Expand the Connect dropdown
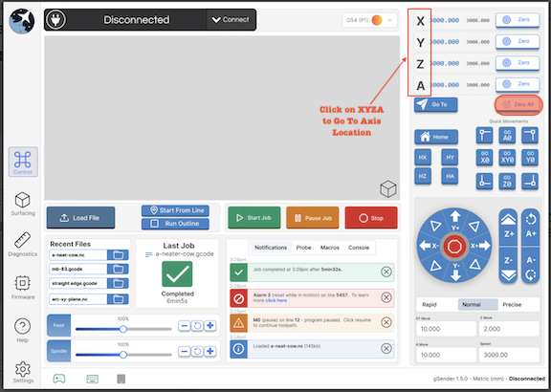551x392 pixels. [x=231, y=20]
